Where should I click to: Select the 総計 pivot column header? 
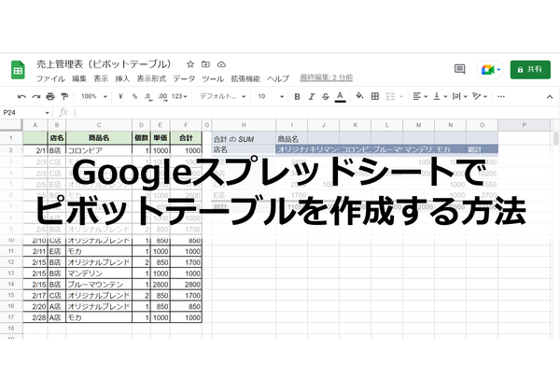pyautogui.click(x=482, y=149)
